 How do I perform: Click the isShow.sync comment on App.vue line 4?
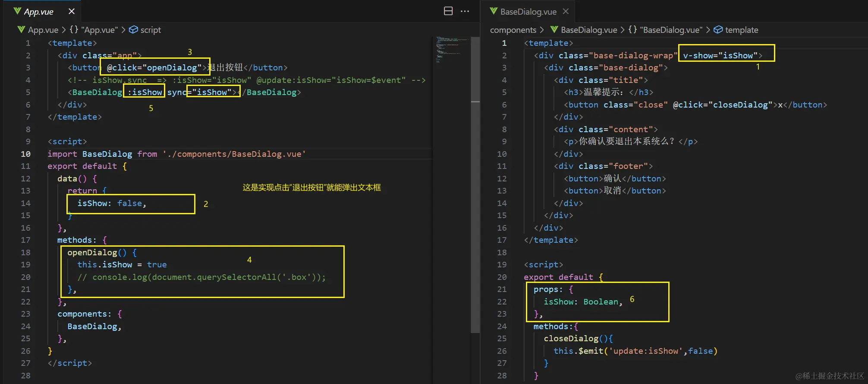246,80
